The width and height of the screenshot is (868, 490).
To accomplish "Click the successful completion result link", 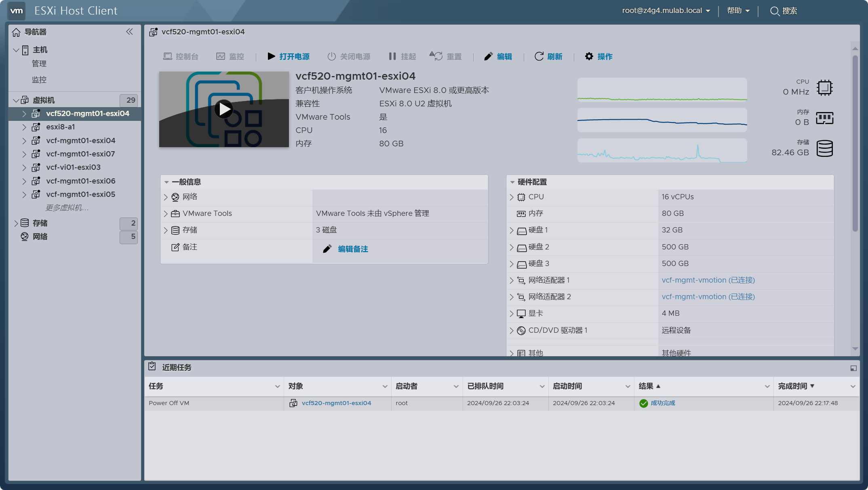I will (663, 403).
